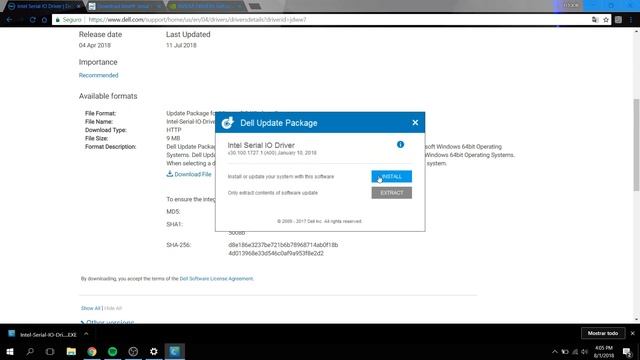
Task: Switch to the third browser tab
Action: [205, 6]
